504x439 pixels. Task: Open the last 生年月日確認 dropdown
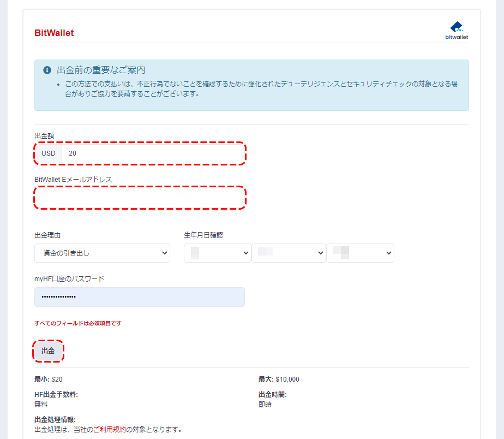(361, 253)
